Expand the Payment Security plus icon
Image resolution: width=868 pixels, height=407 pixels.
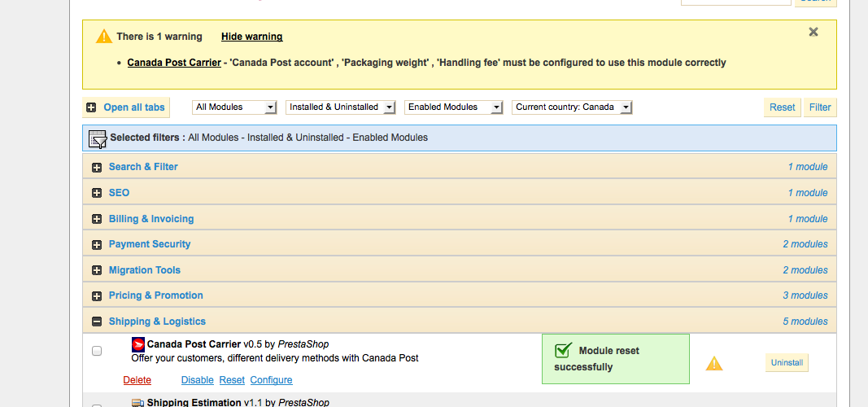tap(97, 245)
